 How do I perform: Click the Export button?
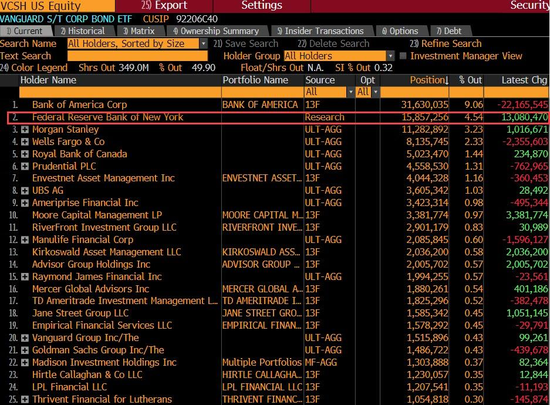tap(164, 6)
